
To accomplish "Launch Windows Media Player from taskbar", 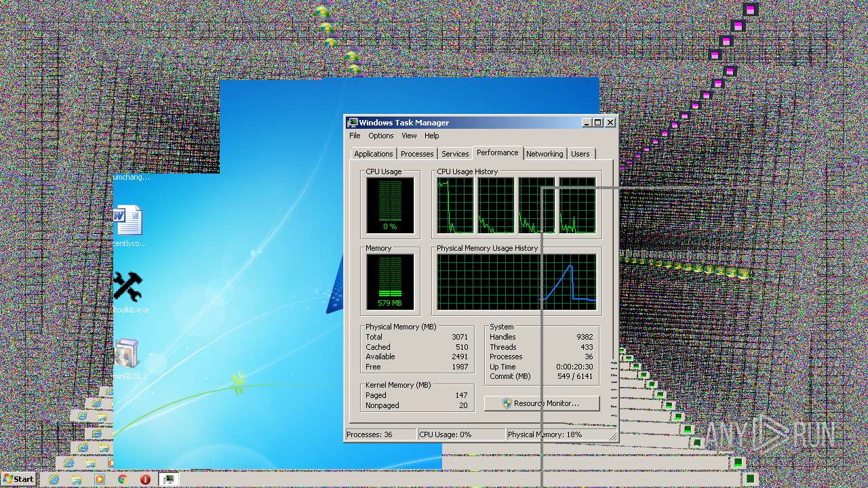I will click(100, 479).
